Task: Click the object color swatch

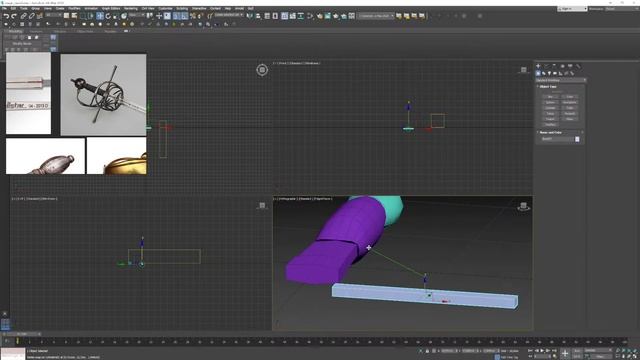Action: (577, 139)
